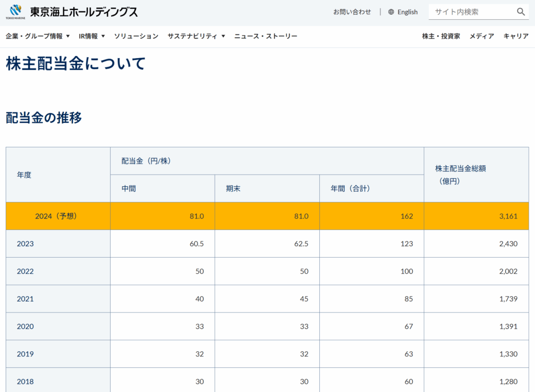Select the 62.5 year-end dividend cell
Viewport: 535px width, 392px height.
tap(267, 244)
